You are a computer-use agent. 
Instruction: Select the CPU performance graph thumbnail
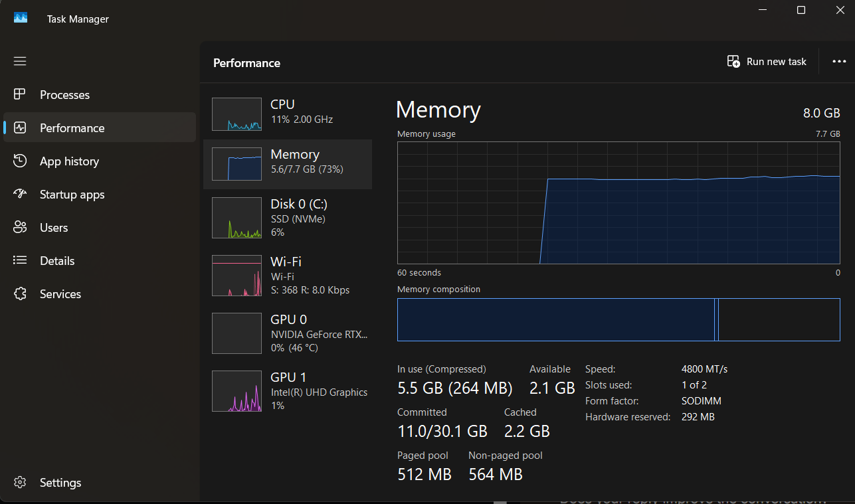237,114
